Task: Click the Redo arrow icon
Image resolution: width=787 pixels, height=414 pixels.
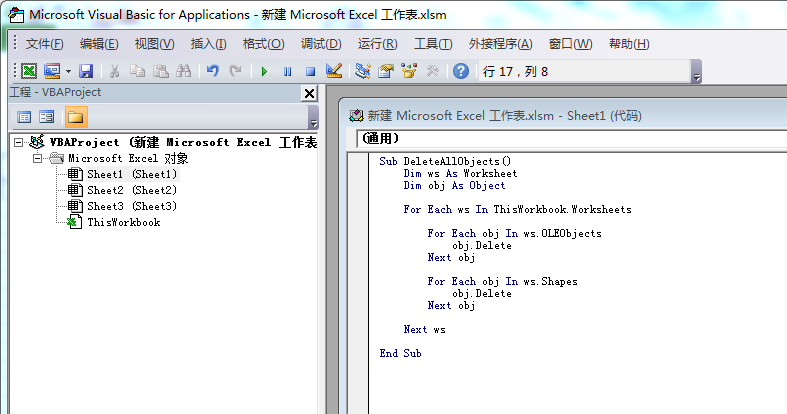Action: click(235, 71)
